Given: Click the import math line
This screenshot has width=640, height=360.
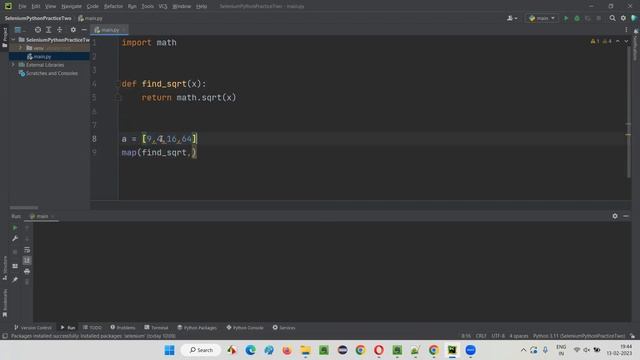Looking at the screenshot, I should [x=149, y=42].
